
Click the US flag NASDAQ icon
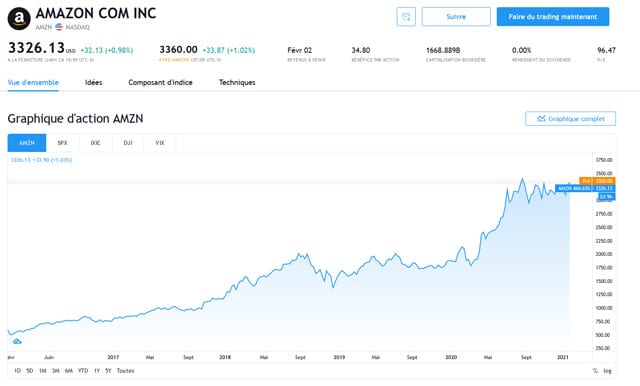(x=59, y=27)
